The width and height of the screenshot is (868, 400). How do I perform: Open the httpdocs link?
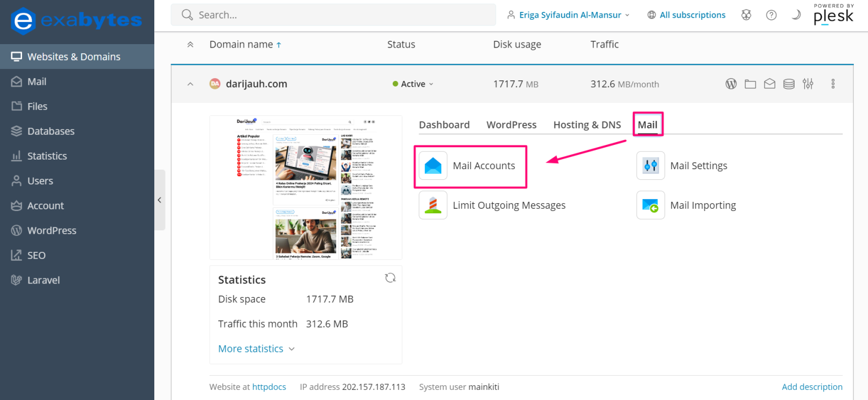click(x=269, y=386)
